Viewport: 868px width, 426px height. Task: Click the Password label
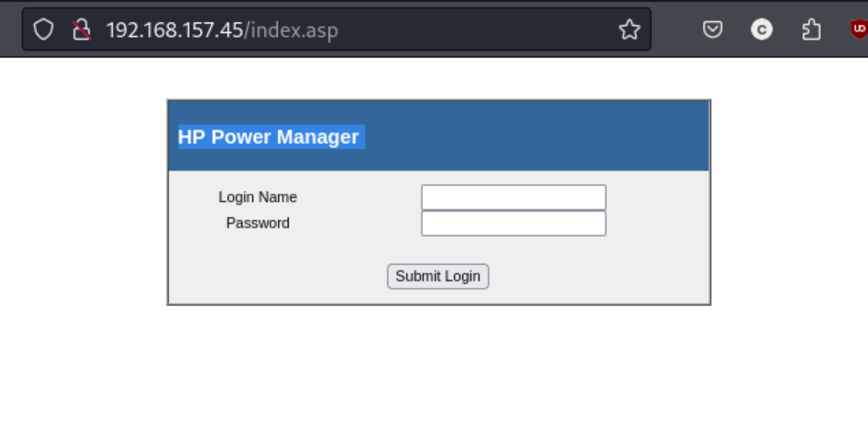click(258, 223)
